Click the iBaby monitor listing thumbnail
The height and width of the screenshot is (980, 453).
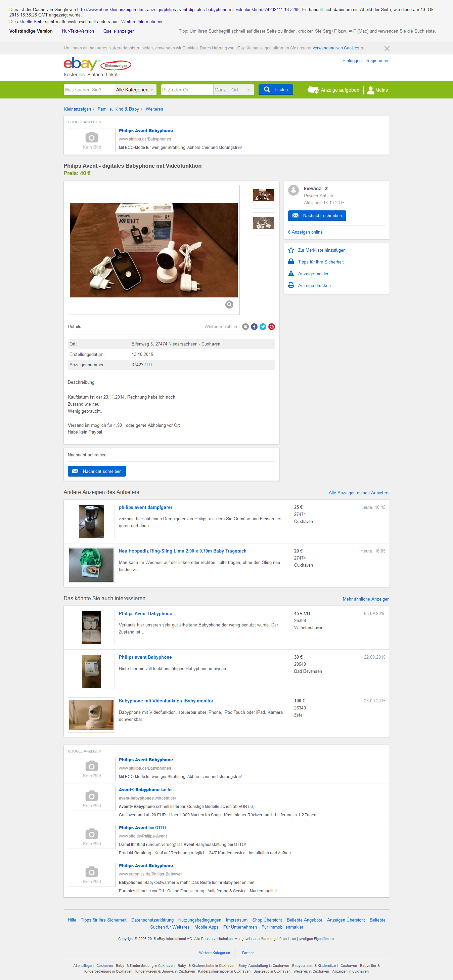click(x=91, y=715)
